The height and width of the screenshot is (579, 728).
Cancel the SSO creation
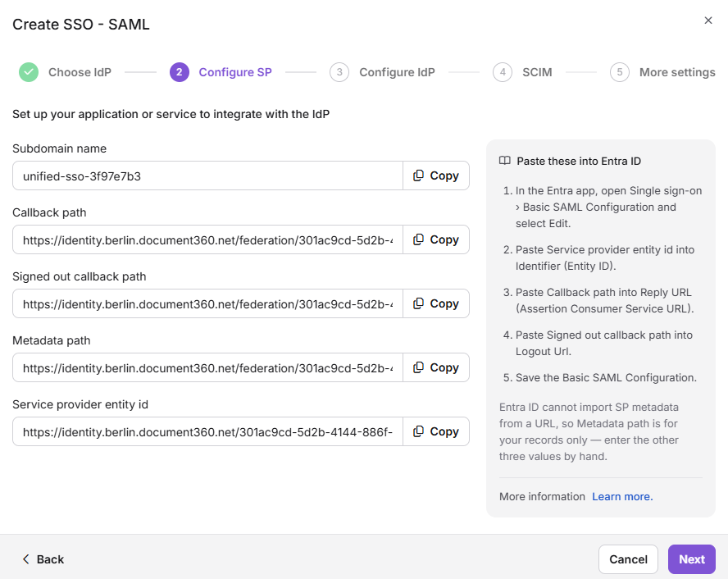(628, 559)
